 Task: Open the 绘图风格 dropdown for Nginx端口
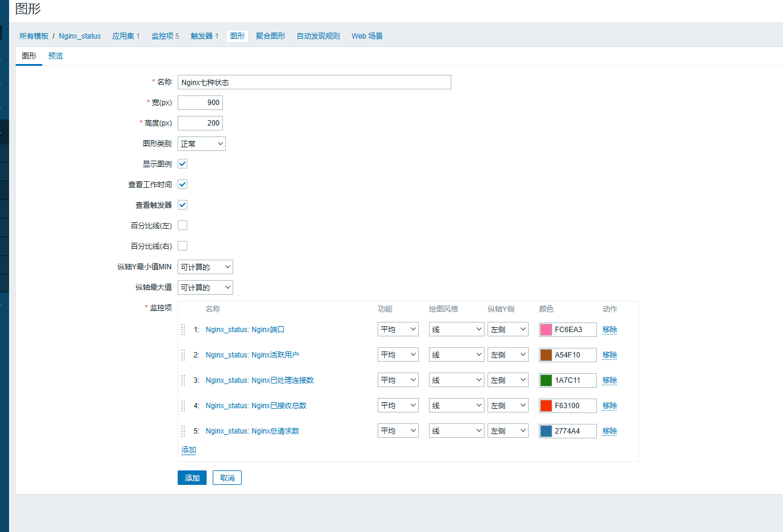pyautogui.click(x=457, y=330)
